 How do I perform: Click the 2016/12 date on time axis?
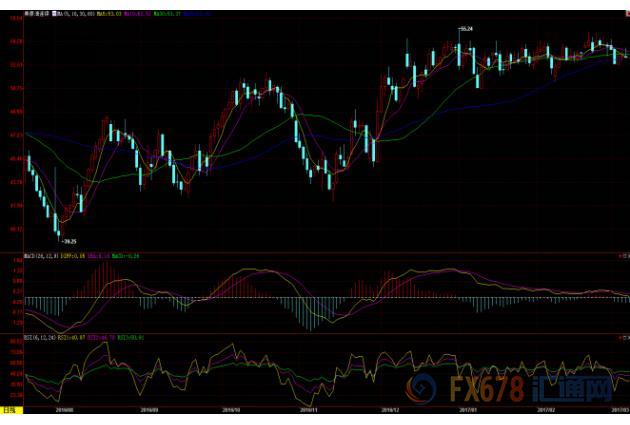(391, 410)
